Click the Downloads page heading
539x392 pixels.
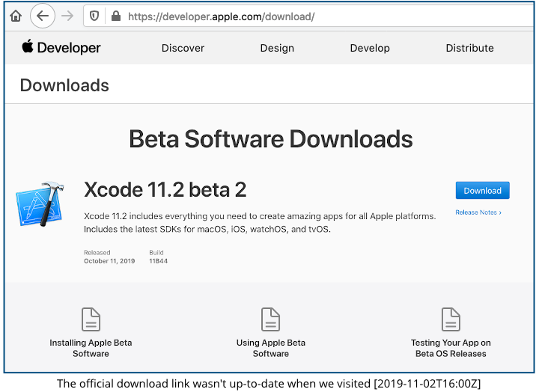pyautogui.click(x=64, y=85)
